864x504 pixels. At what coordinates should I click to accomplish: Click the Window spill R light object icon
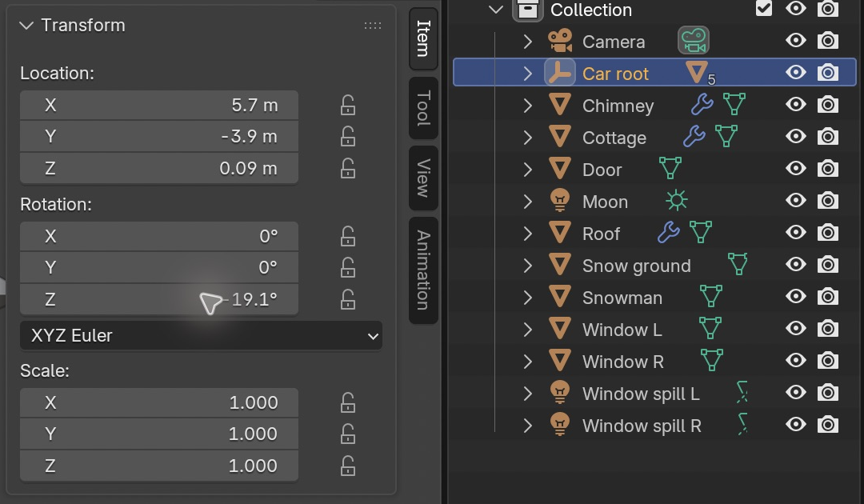pyautogui.click(x=560, y=424)
